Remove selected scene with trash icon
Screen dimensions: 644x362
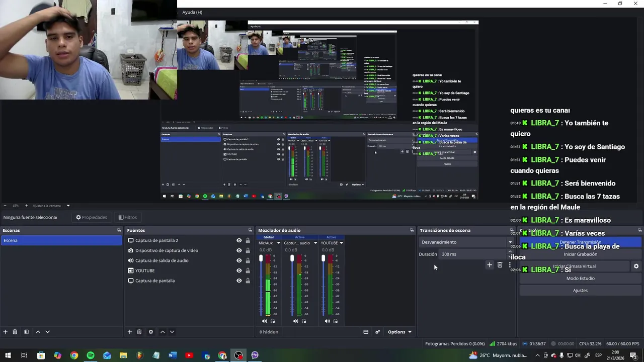point(15,332)
